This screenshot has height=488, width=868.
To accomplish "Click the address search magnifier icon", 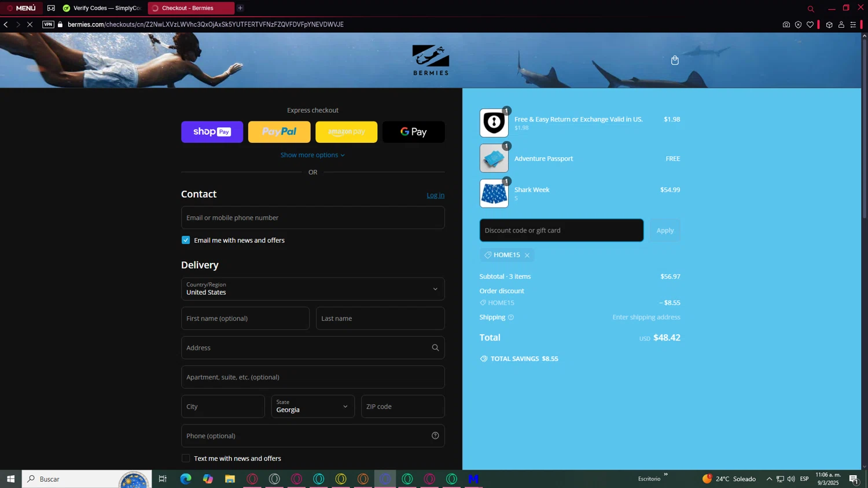I will click(x=435, y=347).
